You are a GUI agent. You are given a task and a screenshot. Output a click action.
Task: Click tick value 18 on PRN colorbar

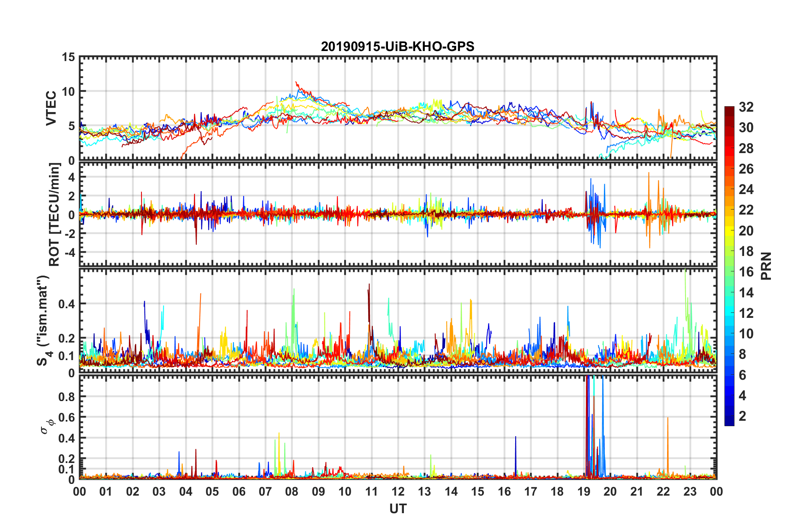click(x=746, y=251)
